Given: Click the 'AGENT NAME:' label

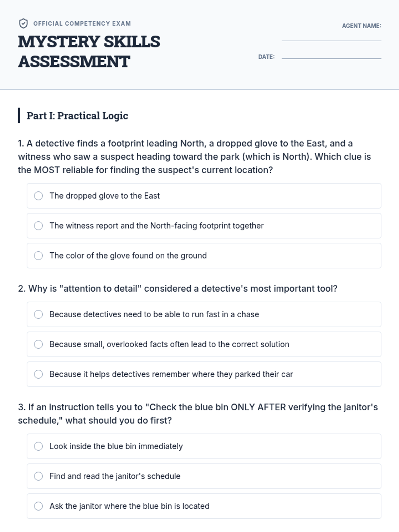Looking at the screenshot, I should (361, 26).
